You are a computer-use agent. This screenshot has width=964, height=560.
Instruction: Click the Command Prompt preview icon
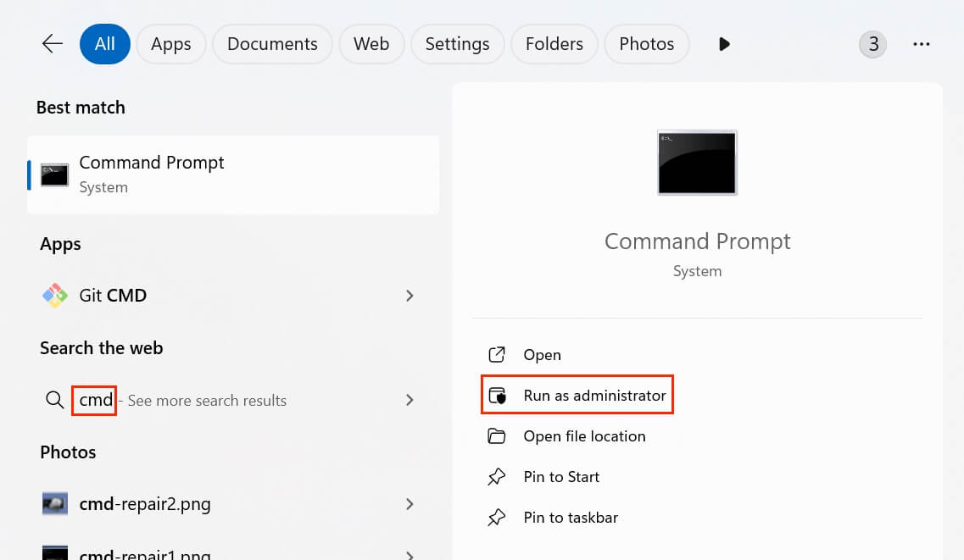696,163
